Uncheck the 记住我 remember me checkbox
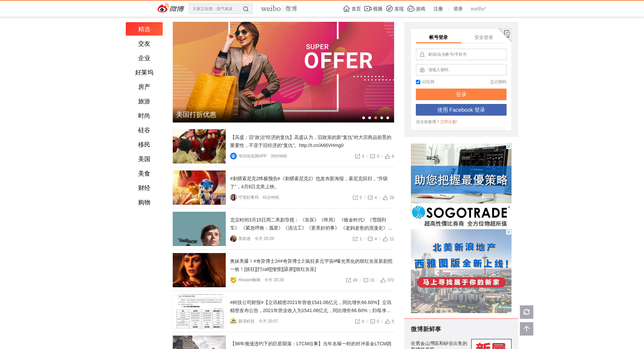This screenshot has height=349, width=644. point(418,82)
